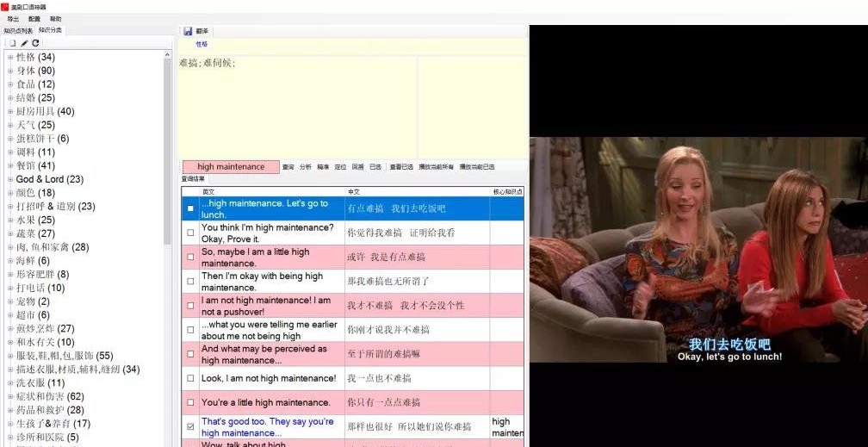Image resolution: width=868 pixels, height=447 pixels.
Task: Select the 洗衣服 (11) tree item
Action: (x=40, y=382)
